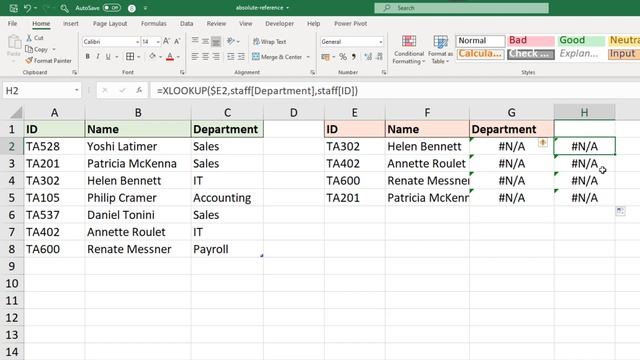Click the Insert Function fx icon
The image size is (640, 360).
[139, 90]
